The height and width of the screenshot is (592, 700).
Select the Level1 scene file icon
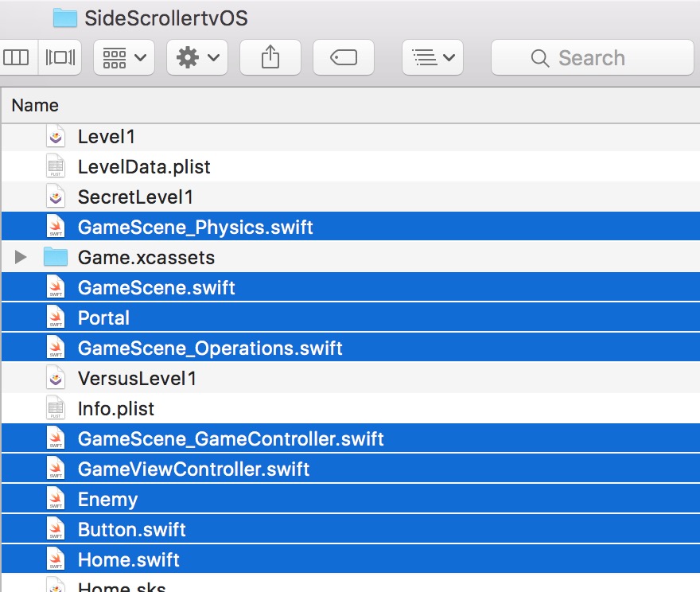coord(55,136)
